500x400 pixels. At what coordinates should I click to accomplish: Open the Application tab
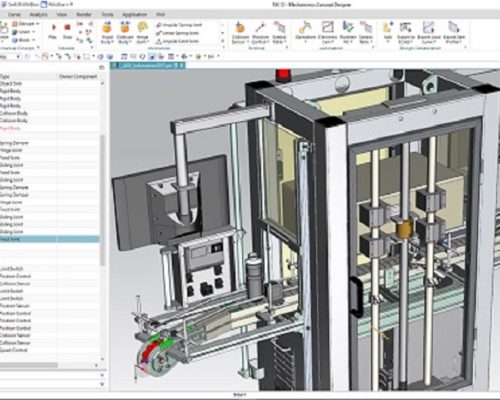coord(134,15)
